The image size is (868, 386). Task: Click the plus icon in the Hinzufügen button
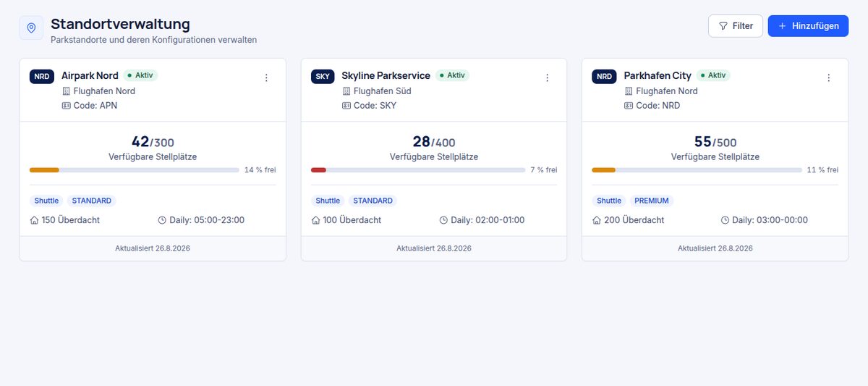pyautogui.click(x=782, y=26)
